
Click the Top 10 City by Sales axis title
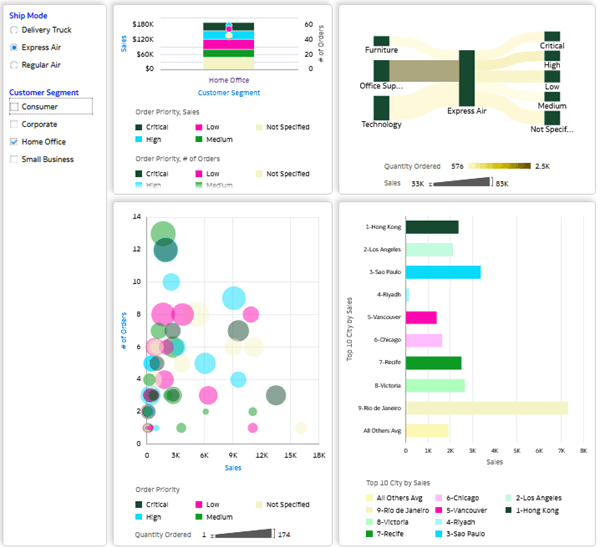349,329
